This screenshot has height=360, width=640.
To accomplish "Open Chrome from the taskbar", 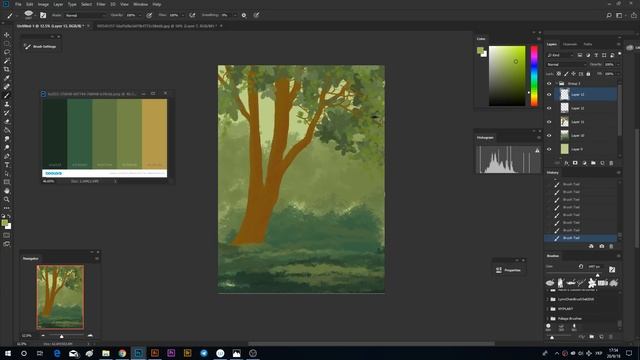I will pos(122,353).
